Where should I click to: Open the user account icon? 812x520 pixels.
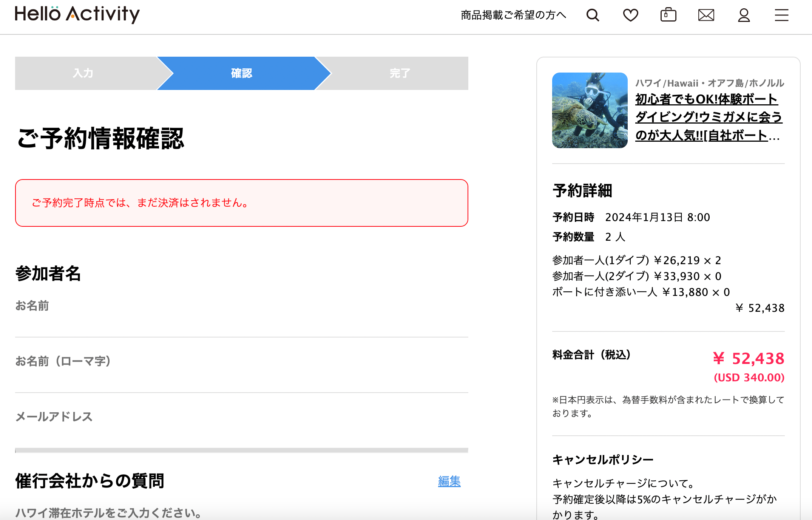tap(744, 15)
